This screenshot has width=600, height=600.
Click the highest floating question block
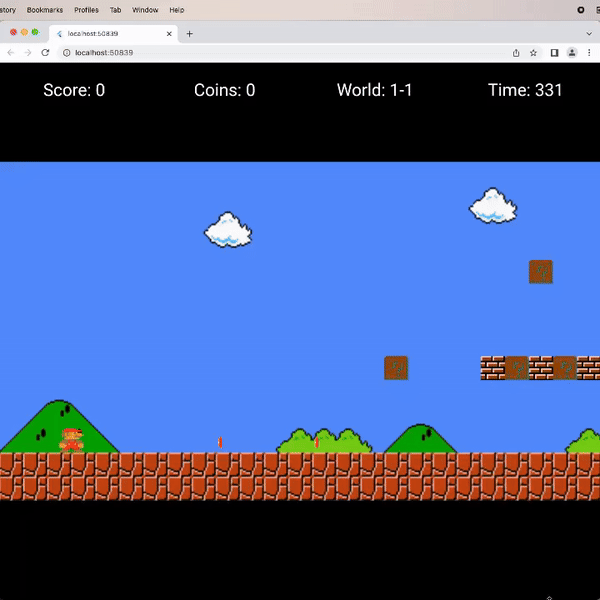coord(540,271)
